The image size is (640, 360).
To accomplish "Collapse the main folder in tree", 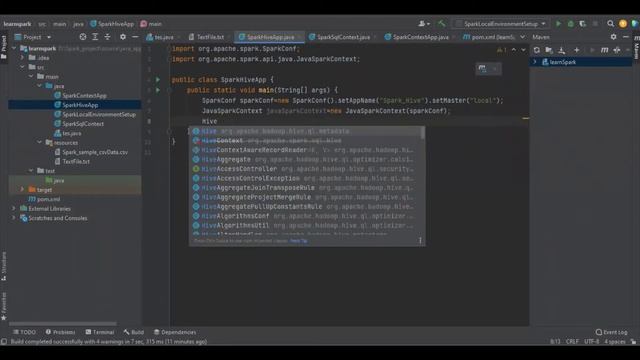I will click(31, 76).
